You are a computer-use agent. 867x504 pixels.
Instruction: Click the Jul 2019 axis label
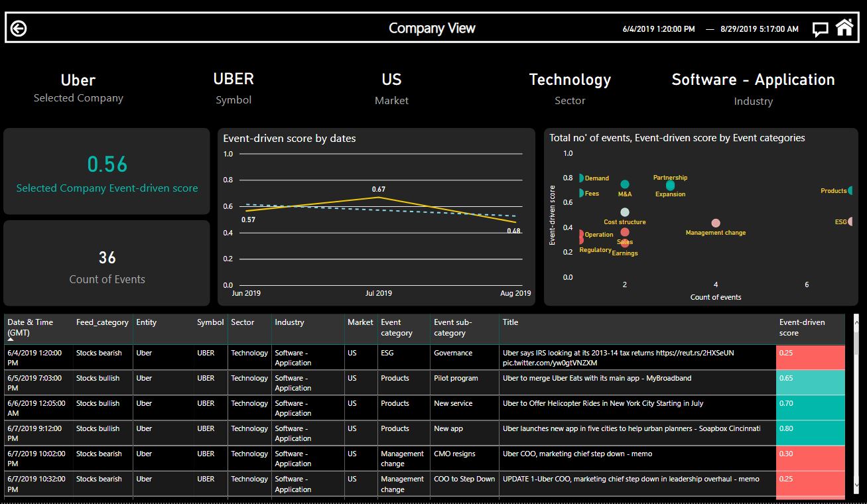point(379,293)
